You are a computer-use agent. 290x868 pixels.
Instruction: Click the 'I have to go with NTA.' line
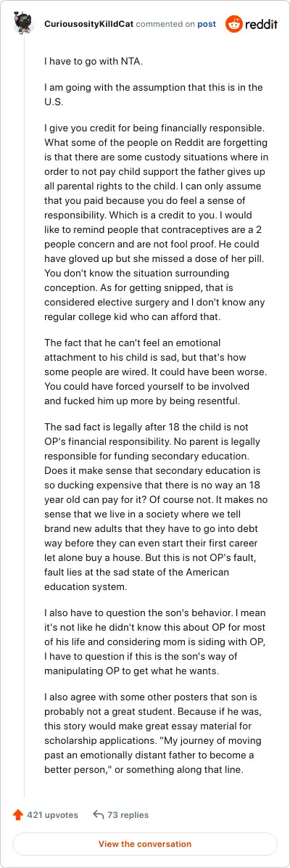(x=86, y=62)
